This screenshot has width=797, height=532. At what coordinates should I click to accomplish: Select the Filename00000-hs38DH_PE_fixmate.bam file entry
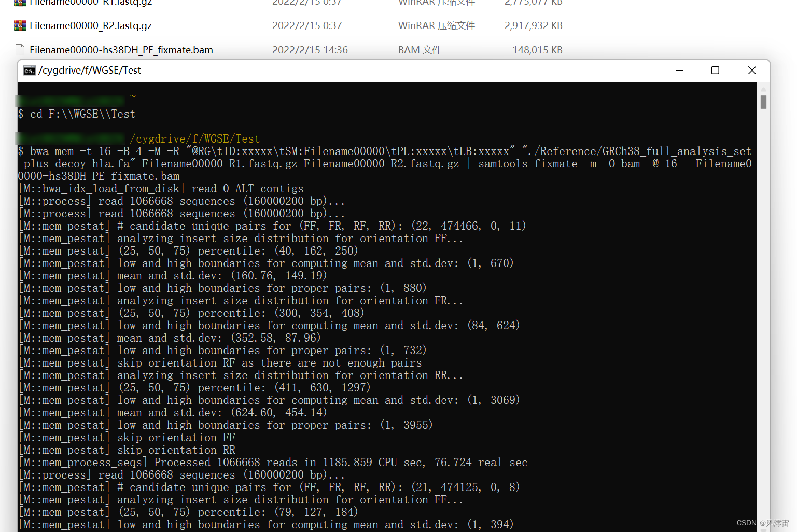point(121,49)
